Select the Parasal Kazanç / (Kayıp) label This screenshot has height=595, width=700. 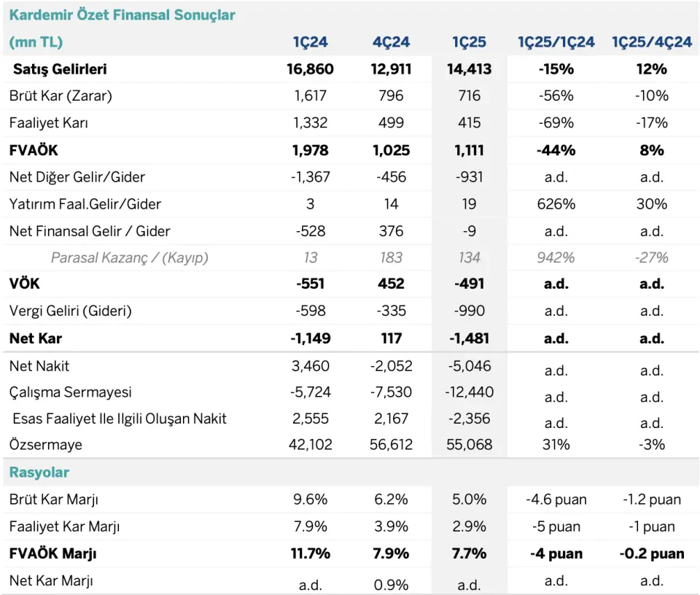coord(130,257)
